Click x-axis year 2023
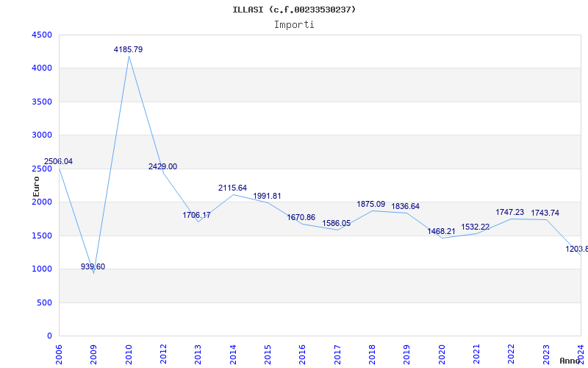The image size is (588, 368). [546, 355]
